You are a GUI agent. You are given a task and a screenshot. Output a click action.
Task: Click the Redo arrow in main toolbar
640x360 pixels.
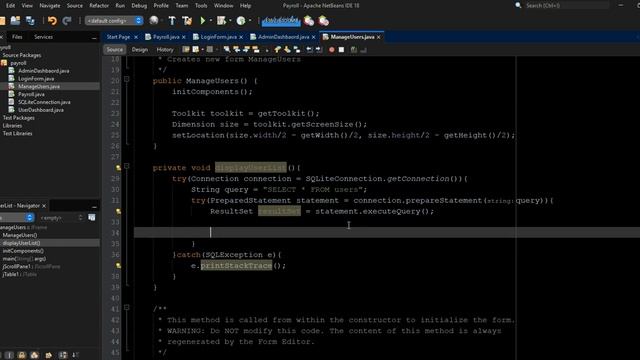coord(67,21)
